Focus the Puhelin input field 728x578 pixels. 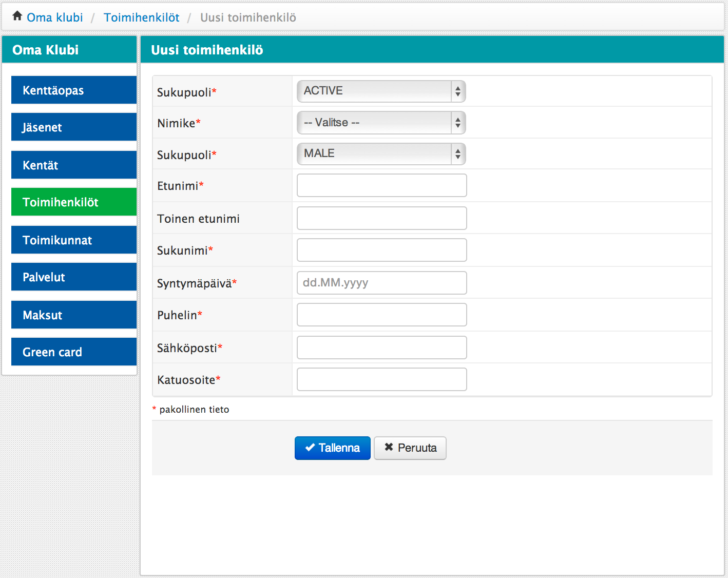pyautogui.click(x=382, y=315)
